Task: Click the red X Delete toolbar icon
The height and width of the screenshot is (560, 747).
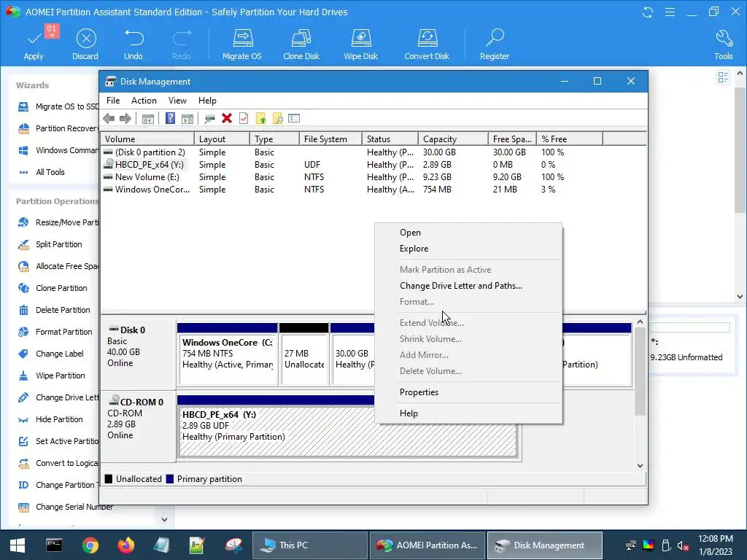Action: tap(227, 119)
